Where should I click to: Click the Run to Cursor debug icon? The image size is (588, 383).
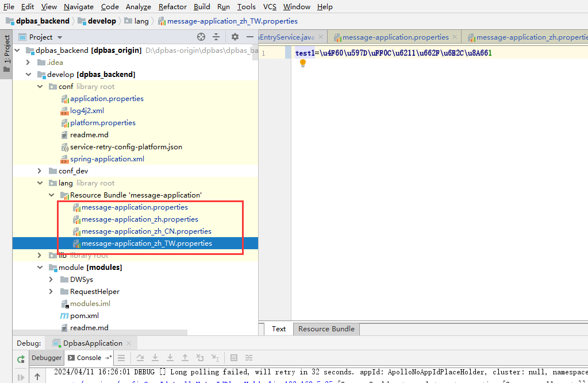coord(215,358)
